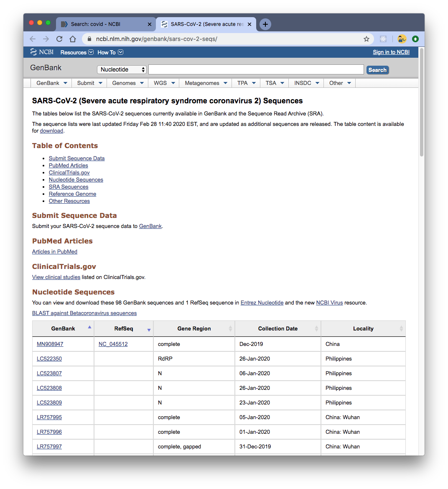This screenshot has width=448, height=489.
Task: Open the WGS navigation dropdown
Action: pyautogui.click(x=164, y=83)
